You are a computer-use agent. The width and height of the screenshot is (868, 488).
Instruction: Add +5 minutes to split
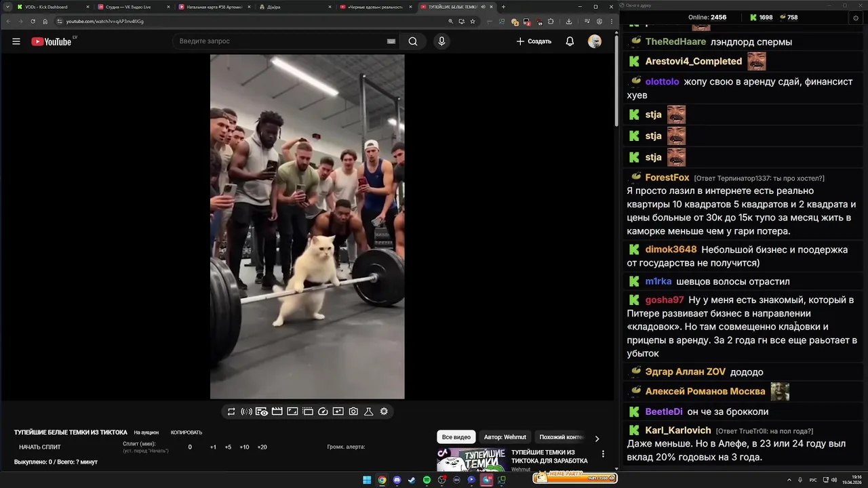[228, 447]
